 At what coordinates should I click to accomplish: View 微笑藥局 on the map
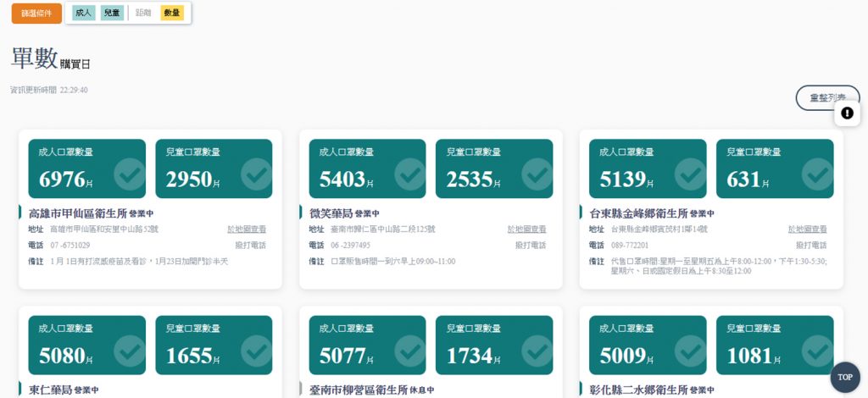coord(527,229)
